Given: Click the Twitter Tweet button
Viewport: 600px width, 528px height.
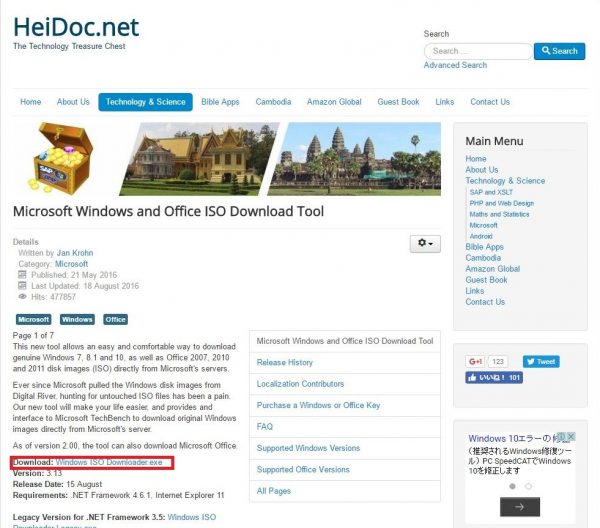Looking at the screenshot, I should coord(541,361).
